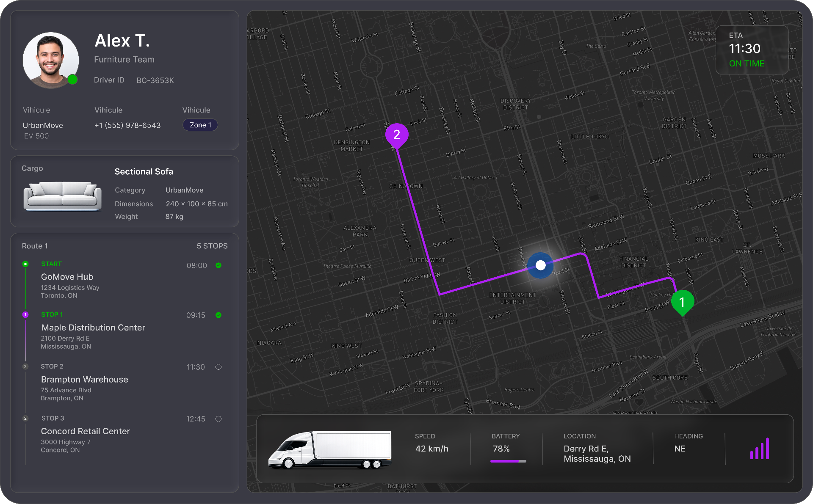Click the UrbanMove vehicle name
The width and height of the screenshot is (813, 504).
(x=43, y=126)
